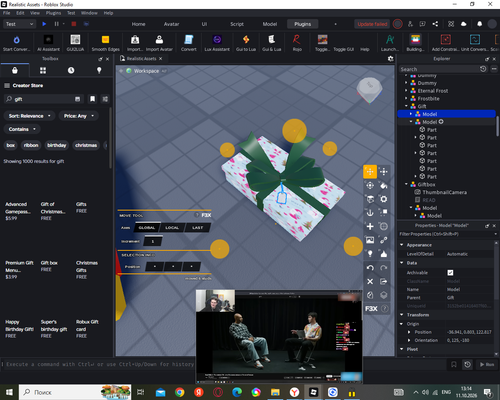This screenshot has width=500, height=400.
Task: Click the F3X Redo arrow
Action: click(x=384, y=268)
